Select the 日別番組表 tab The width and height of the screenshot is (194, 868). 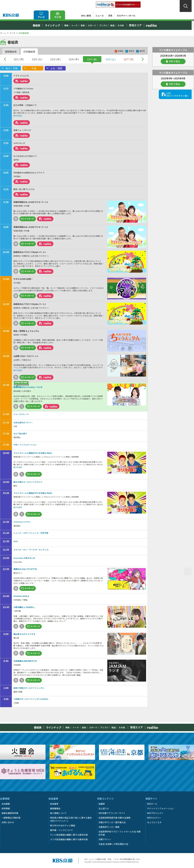pos(29,52)
